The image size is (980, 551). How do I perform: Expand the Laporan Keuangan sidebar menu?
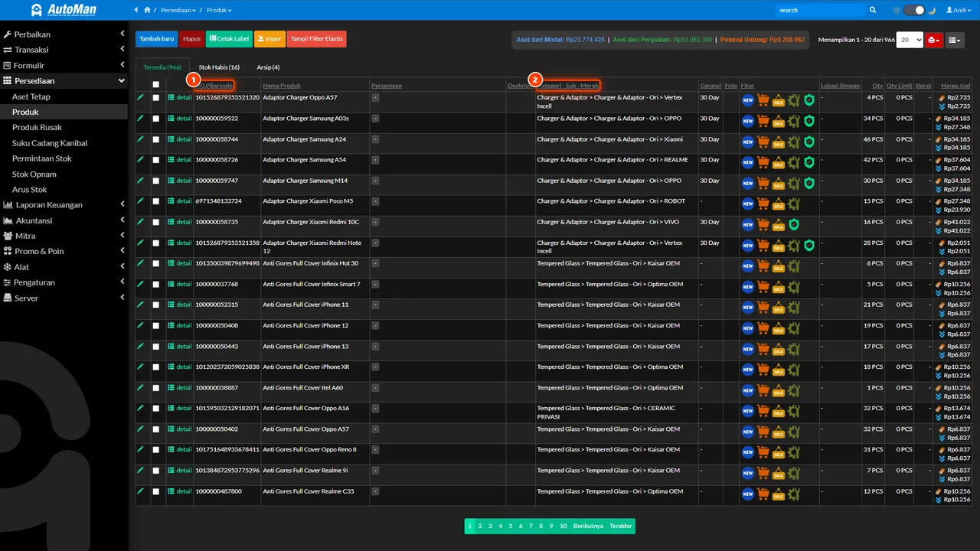click(64, 205)
